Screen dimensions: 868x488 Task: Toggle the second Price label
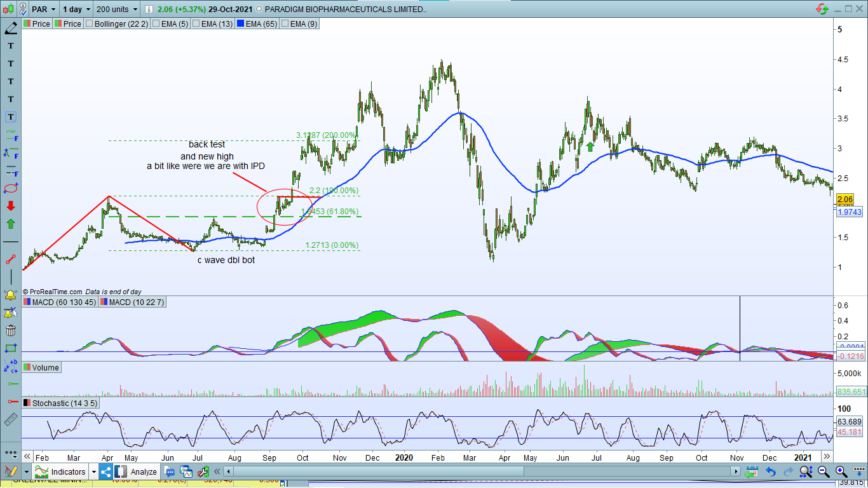pyautogui.click(x=69, y=24)
